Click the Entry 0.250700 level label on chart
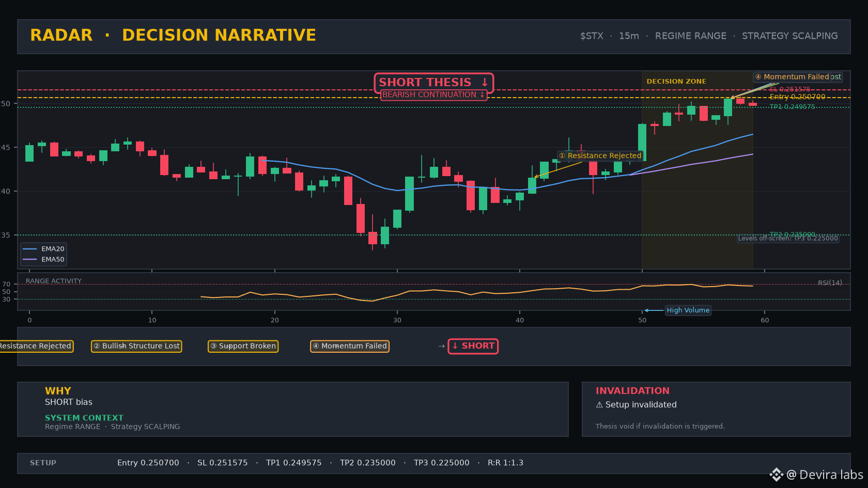 point(797,97)
